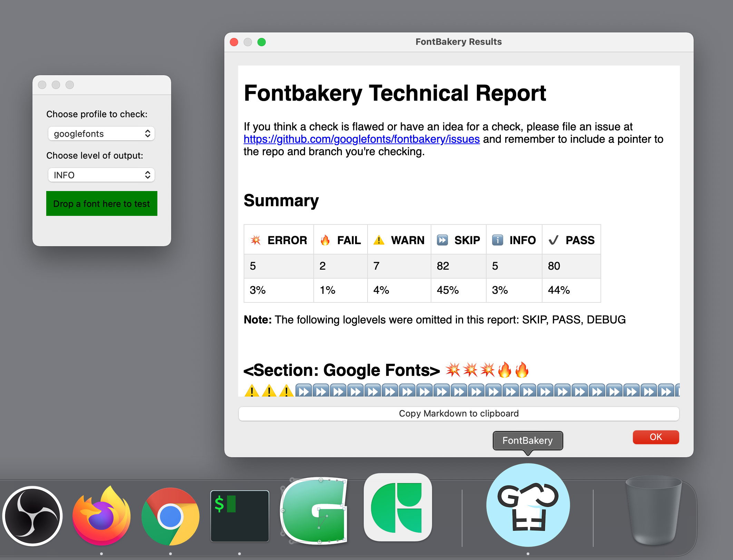Image resolution: width=733 pixels, height=560 pixels.
Task: Click Copy Markdown to clipboard
Action: pos(458,413)
